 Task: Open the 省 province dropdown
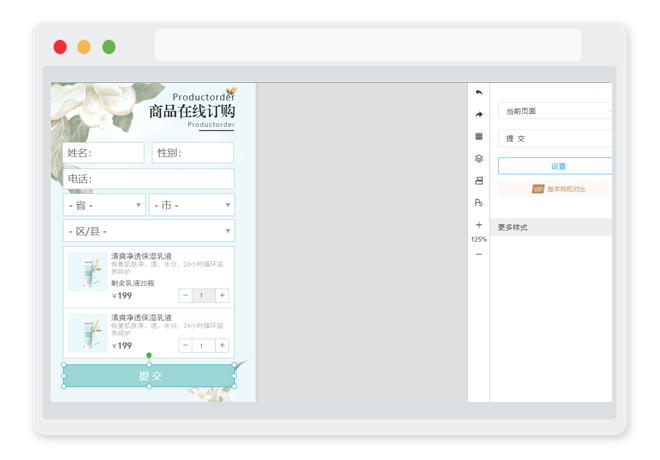[104, 205]
